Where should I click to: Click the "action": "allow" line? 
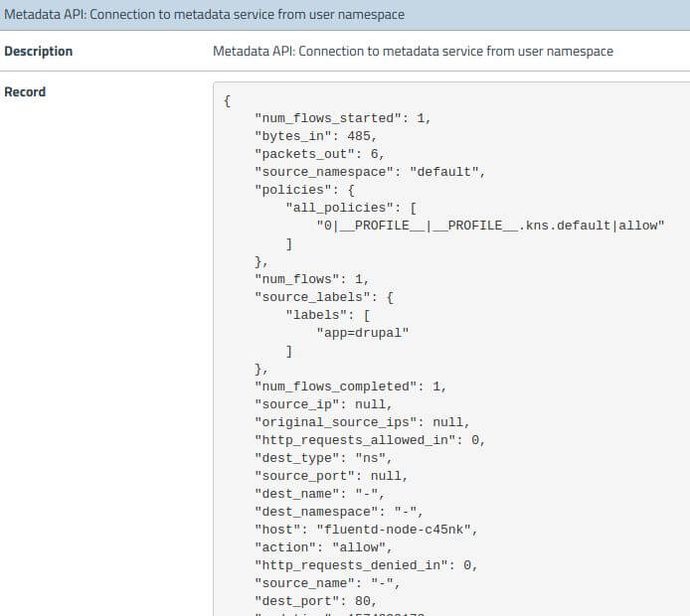tap(323, 547)
